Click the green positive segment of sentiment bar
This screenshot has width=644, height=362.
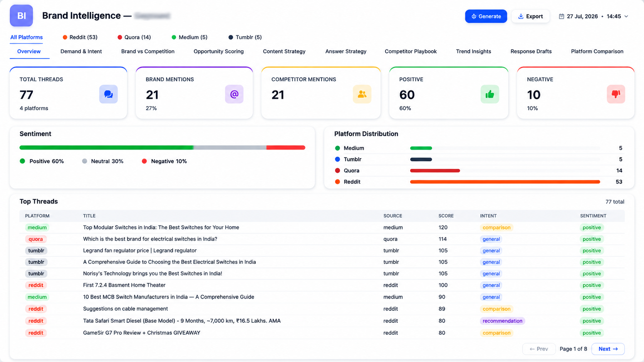point(106,147)
